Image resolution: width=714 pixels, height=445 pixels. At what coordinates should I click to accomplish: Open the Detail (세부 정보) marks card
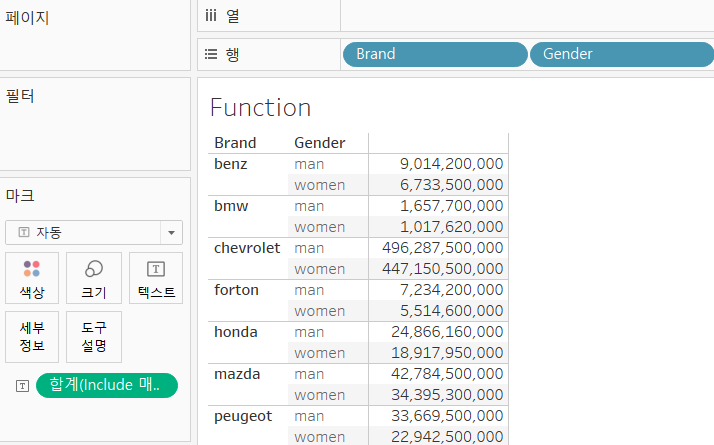point(32,337)
